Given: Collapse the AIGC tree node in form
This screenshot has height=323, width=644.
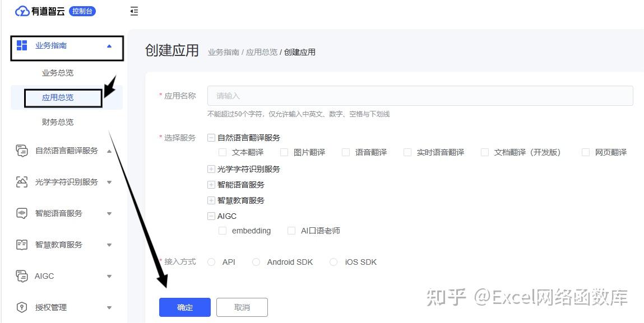Looking at the screenshot, I should pos(211,216).
